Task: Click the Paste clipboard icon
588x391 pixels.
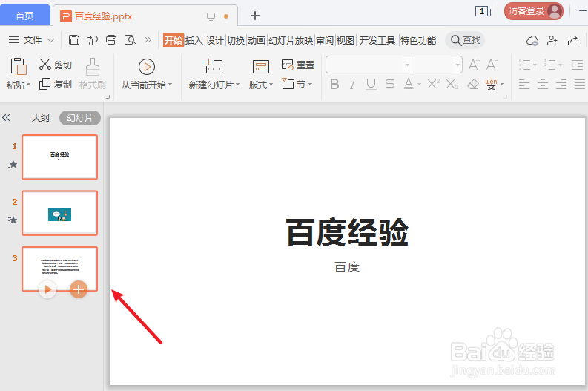Action: pos(18,66)
